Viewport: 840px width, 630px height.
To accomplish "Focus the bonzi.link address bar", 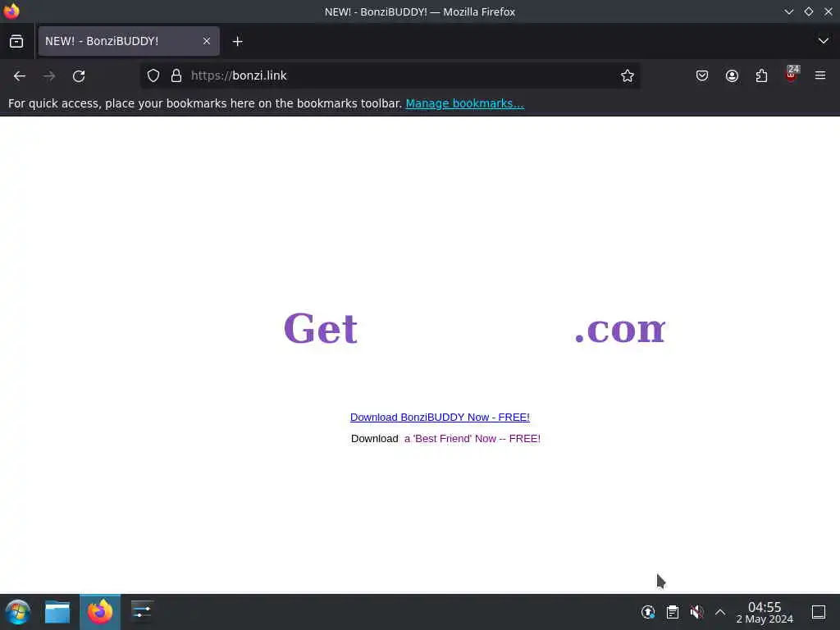I will pyautogui.click(x=390, y=75).
